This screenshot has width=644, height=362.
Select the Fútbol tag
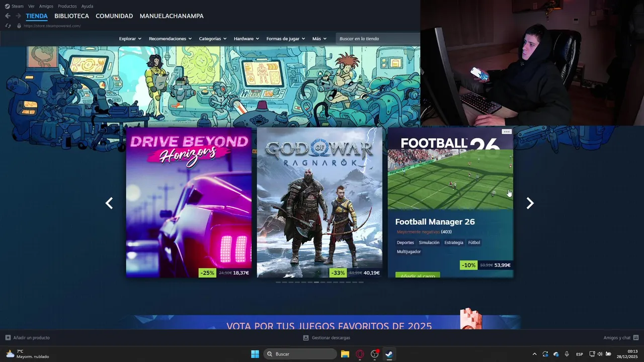(x=474, y=242)
